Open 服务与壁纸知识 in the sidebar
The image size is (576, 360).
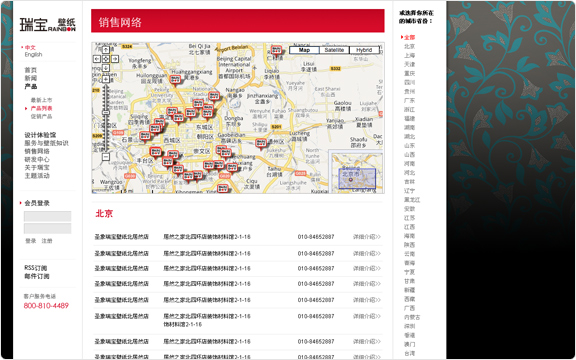tap(46, 143)
